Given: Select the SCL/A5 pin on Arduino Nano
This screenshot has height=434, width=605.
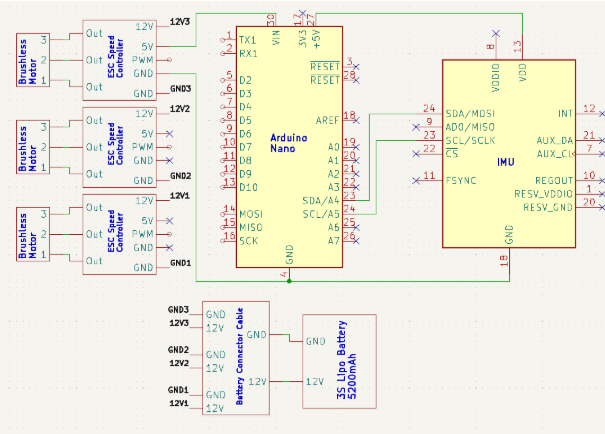Looking at the screenshot, I should 321,214.
